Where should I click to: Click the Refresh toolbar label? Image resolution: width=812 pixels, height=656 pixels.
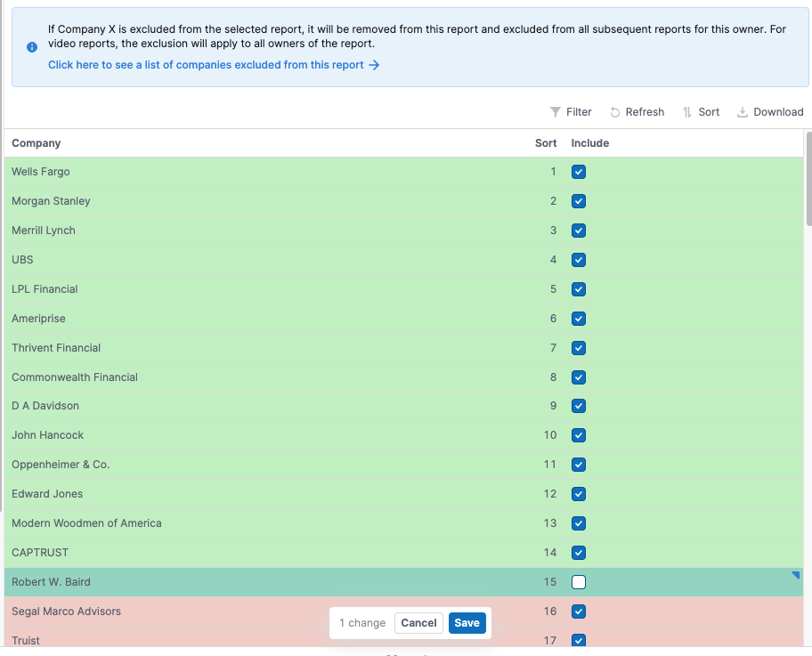pyautogui.click(x=645, y=112)
